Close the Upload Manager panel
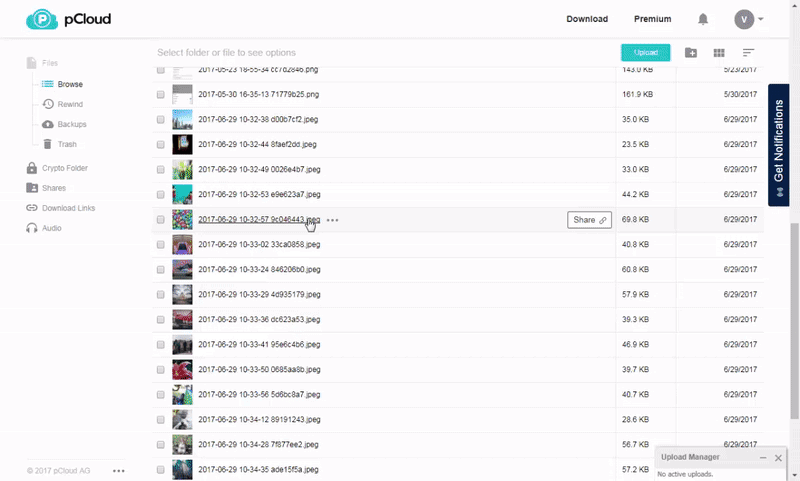This screenshot has height=481, width=800. (778, 458)
